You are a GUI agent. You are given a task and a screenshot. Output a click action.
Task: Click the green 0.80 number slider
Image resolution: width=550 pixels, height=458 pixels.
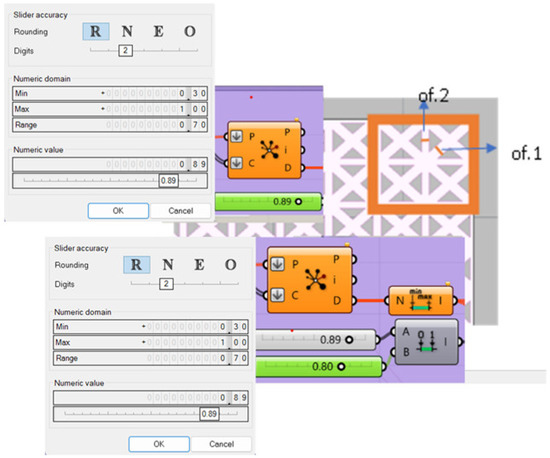pyautogui.click(x=319, y=367)
